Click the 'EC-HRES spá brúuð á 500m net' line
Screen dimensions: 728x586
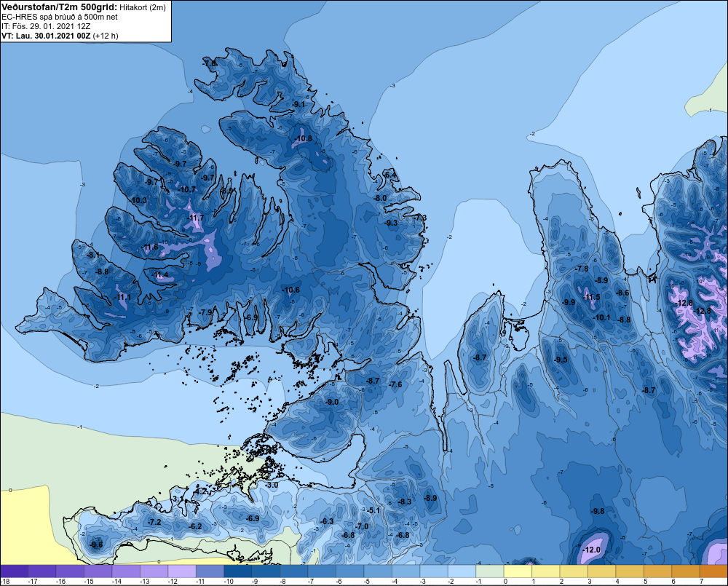point(60,17)
